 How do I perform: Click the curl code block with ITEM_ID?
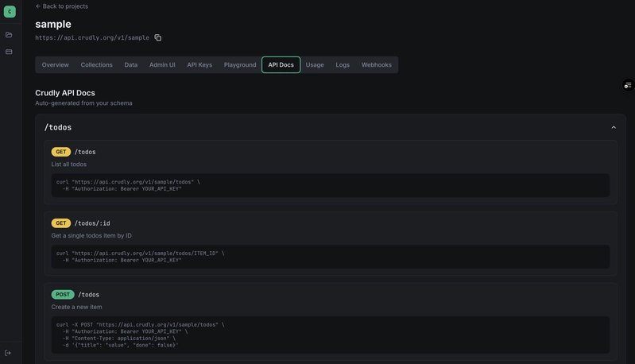coord(331,257)
